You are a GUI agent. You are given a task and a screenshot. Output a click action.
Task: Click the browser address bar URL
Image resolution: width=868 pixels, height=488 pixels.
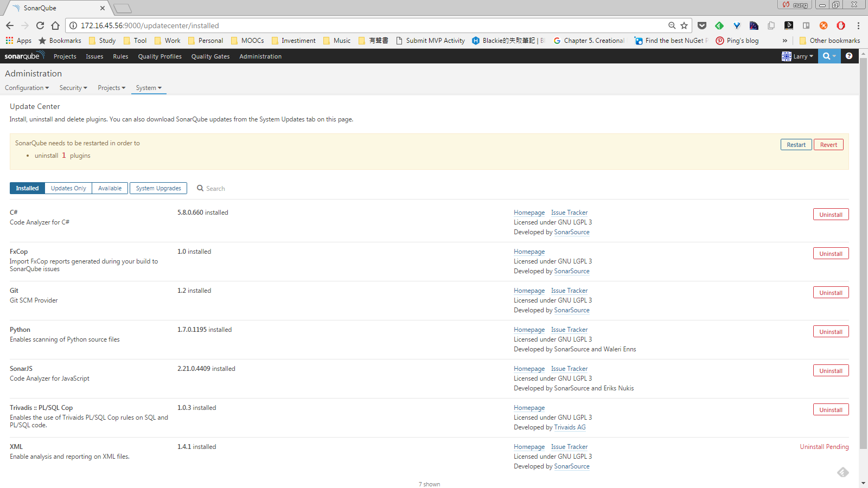[150, 25]
